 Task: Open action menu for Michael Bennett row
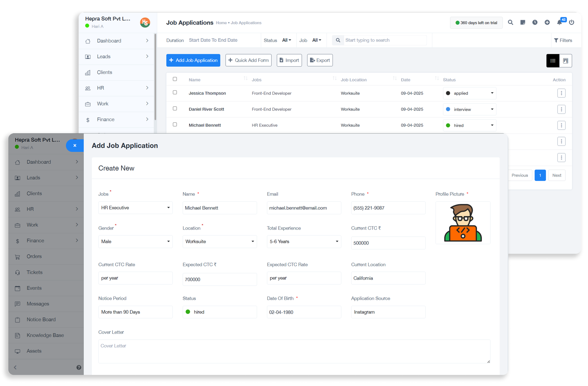(x=561, y=125)
